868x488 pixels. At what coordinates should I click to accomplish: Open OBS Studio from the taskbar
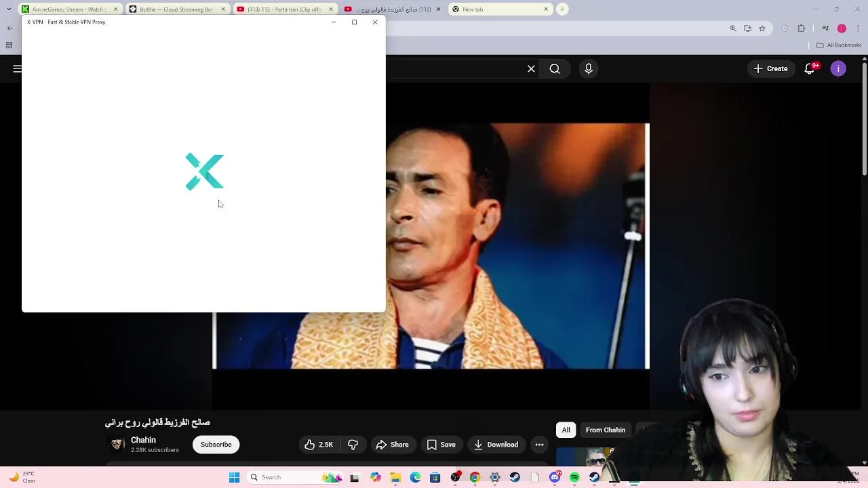click(455, 477)
